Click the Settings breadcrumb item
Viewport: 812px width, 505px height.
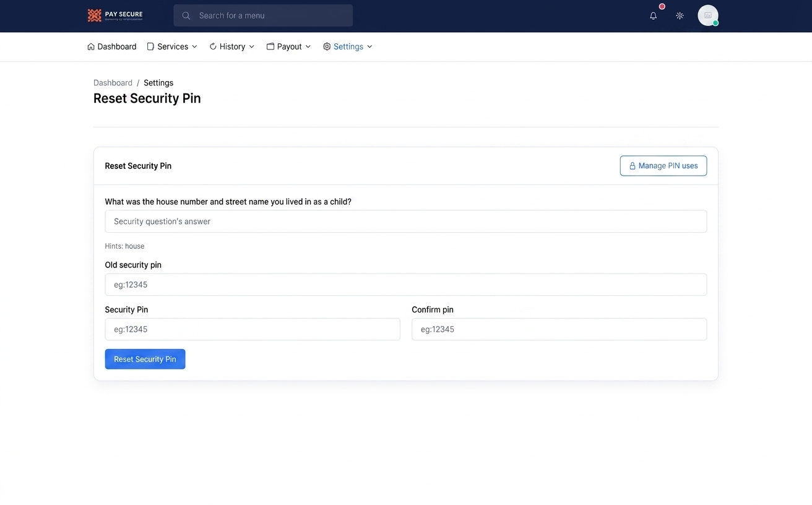click(158, 83)
